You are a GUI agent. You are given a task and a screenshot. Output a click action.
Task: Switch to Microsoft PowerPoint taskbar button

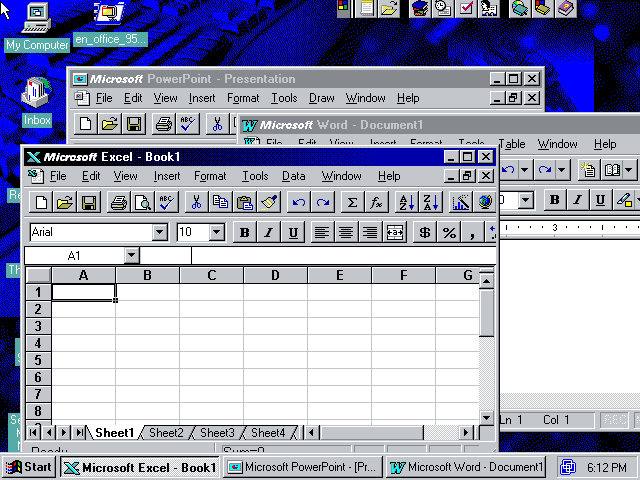[303, 467]
